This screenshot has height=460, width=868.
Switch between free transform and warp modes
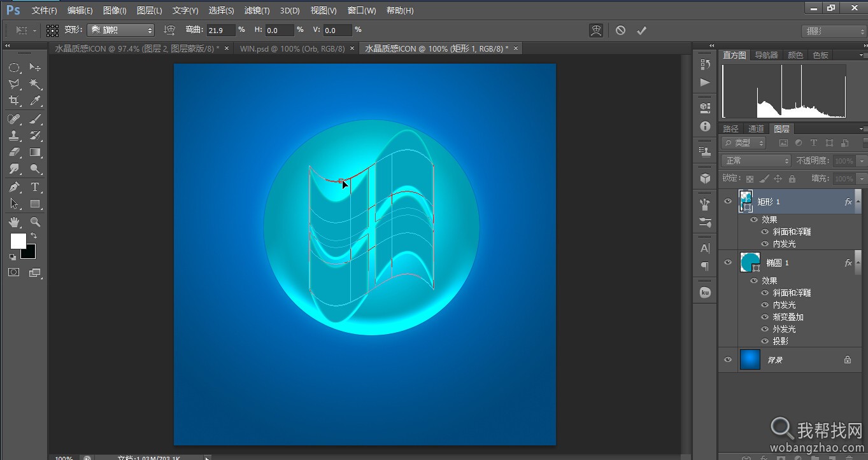pos(596,30)
